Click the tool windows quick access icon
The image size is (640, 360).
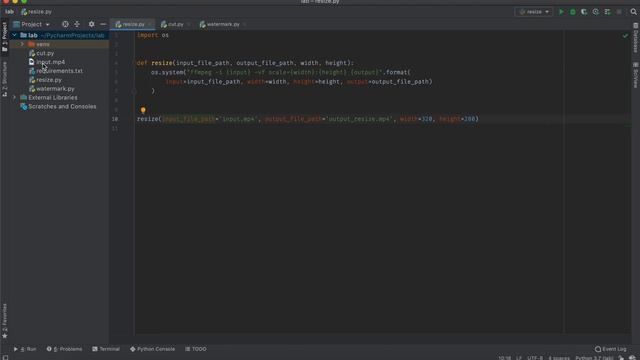(5, 358)
